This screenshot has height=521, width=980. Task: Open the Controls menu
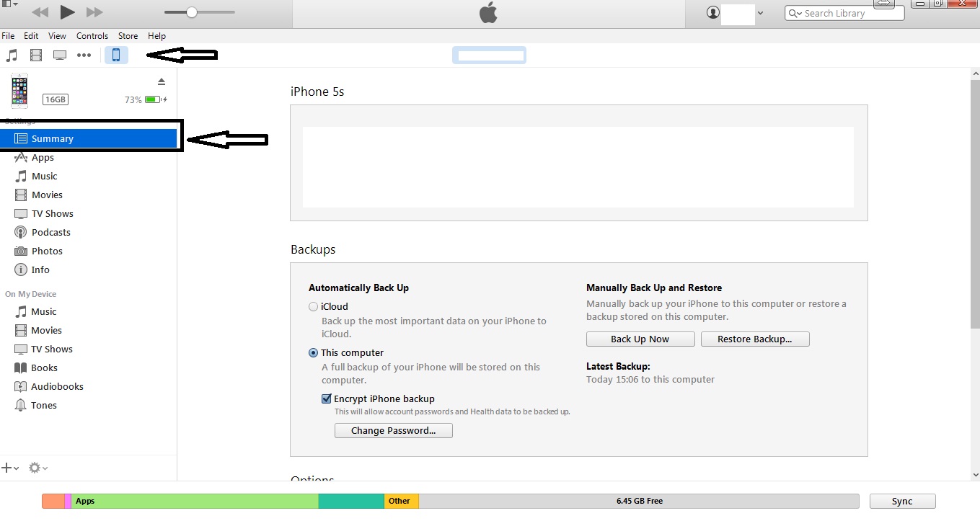pyautogui.click(x=92, y=36)
